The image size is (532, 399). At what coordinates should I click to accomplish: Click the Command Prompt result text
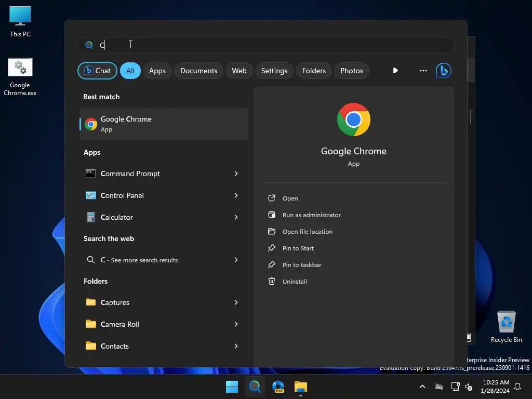[x=130, y=174]
